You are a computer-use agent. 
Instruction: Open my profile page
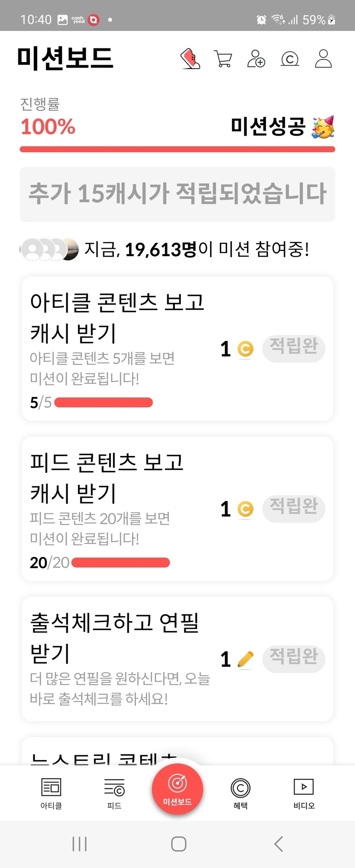323,59
